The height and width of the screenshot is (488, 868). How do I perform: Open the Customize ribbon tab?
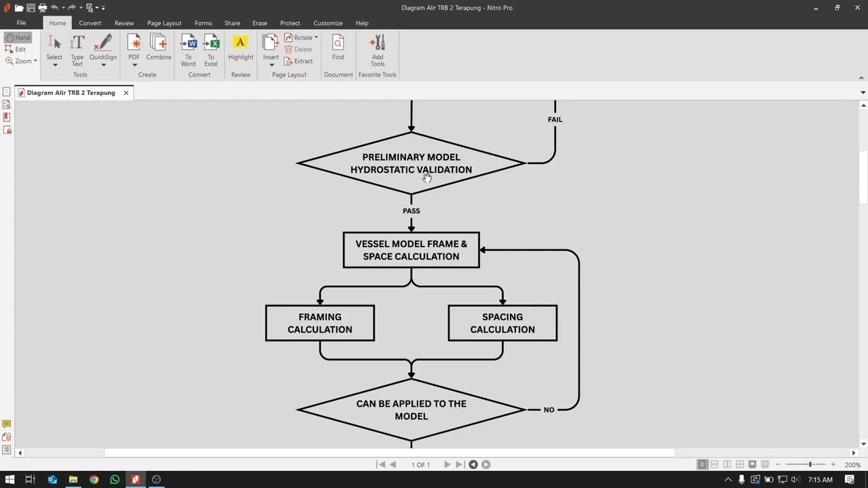(328, 23)
